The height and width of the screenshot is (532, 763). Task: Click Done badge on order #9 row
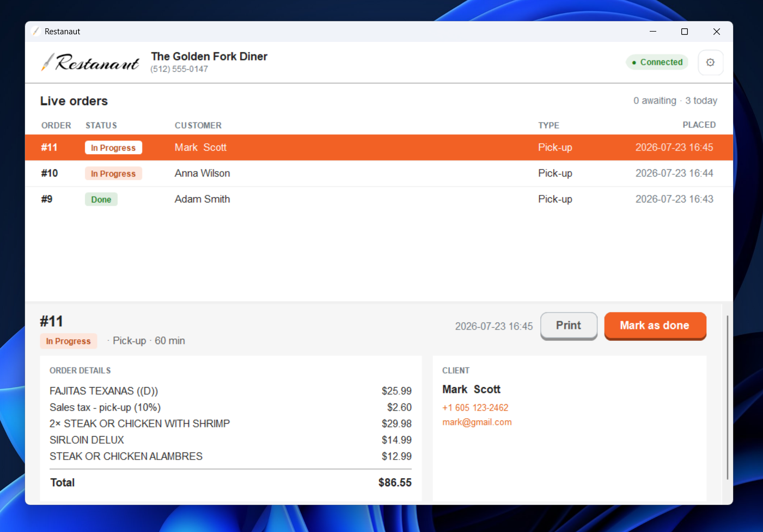coord(101,199)
